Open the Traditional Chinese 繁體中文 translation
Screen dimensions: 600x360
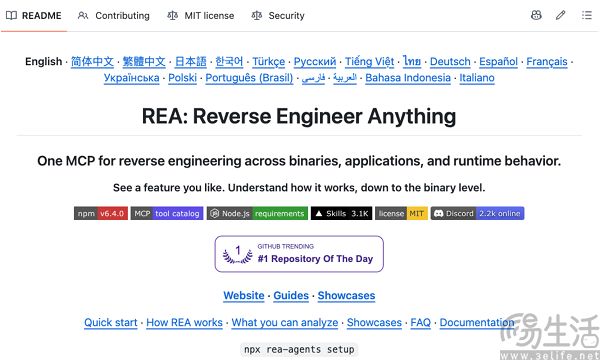(144, 62)
